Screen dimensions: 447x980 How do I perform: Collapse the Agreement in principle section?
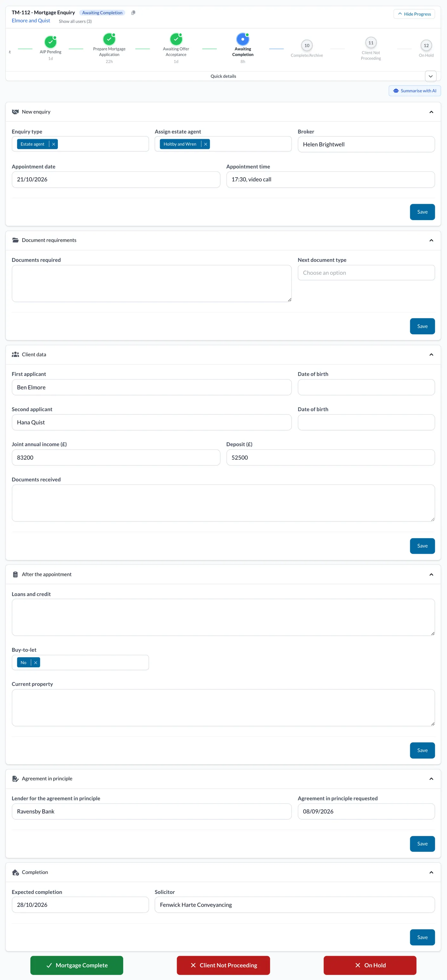(x=431, y=778)
